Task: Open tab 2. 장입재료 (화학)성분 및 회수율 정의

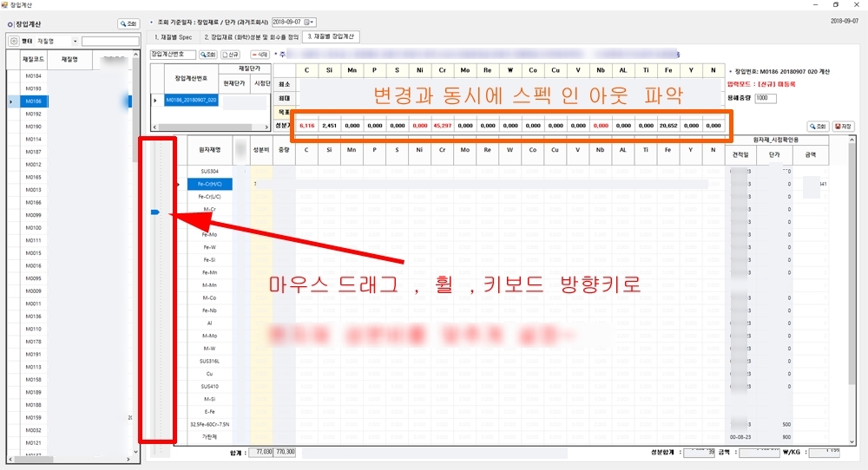Action: click(251, 37)
